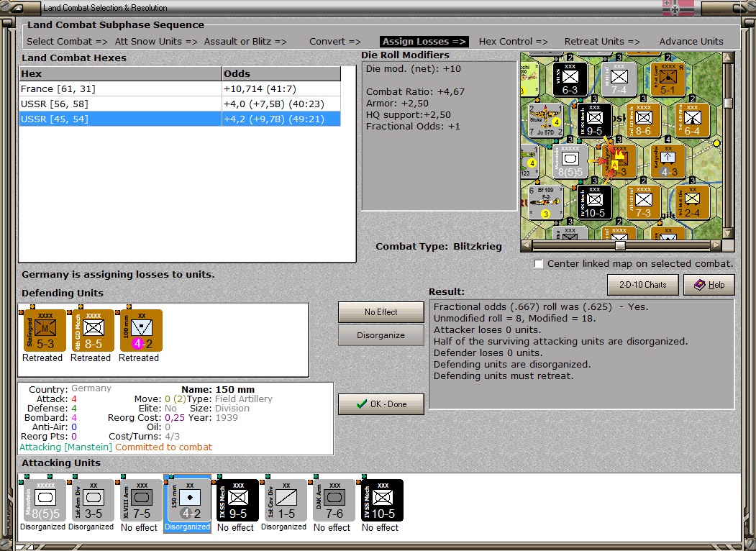This screenshot has width=756, height=551.
Task: Select the XLVIII Arm 7-5 attacking unit
Action: [141, 500]
